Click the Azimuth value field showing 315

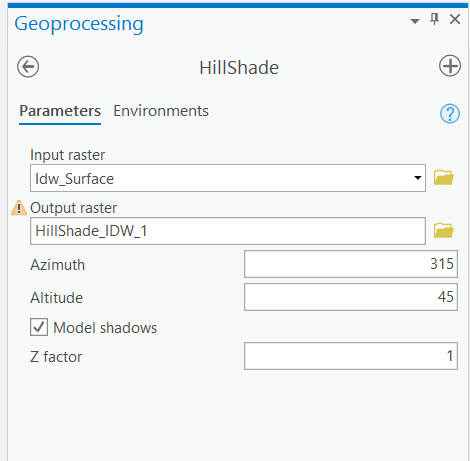[351, 264]
